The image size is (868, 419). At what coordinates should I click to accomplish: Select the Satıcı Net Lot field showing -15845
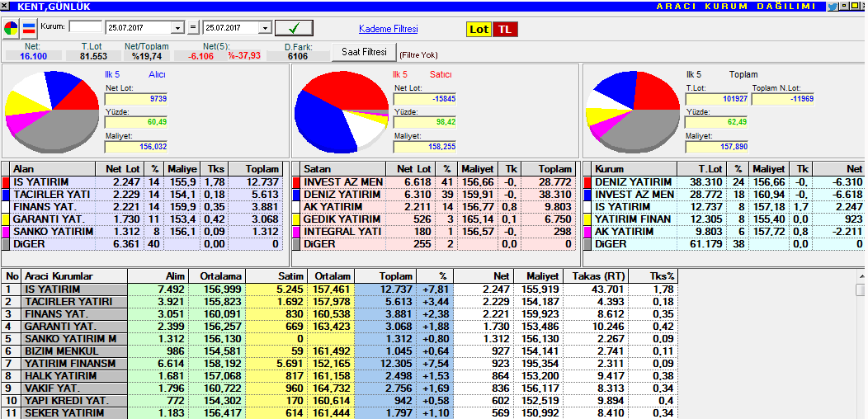425,98
